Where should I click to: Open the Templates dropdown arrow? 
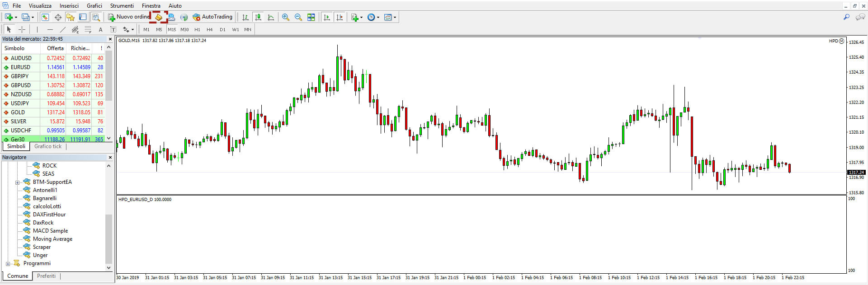coord(395,18)
